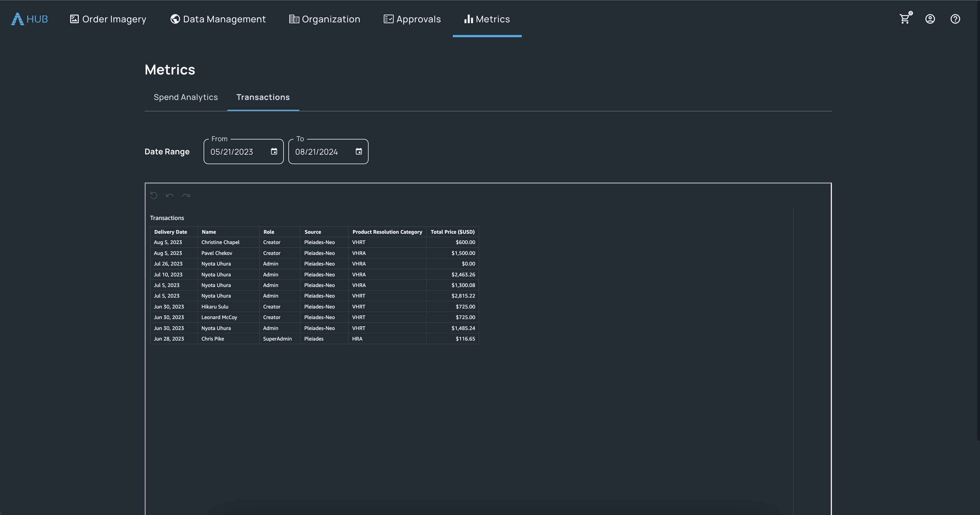Click the redo arrow icon
This screenshot has width=980, height=515.
point(186,196)
